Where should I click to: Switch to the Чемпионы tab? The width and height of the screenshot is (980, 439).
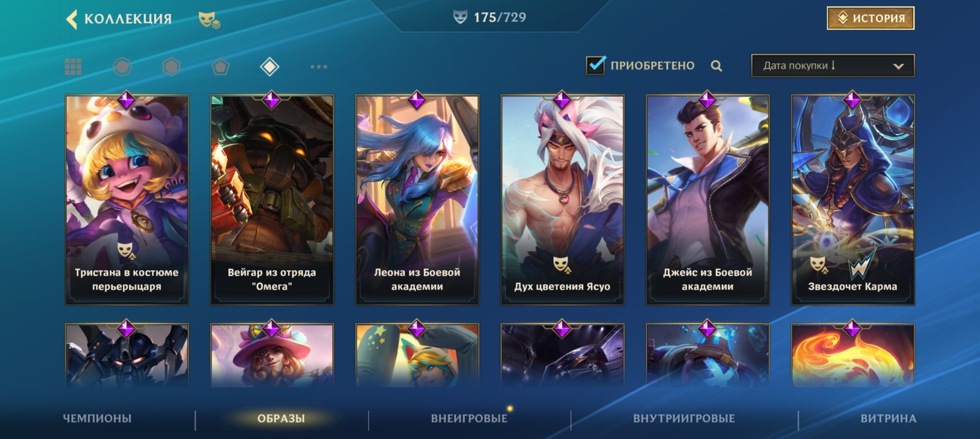(97, 418)
